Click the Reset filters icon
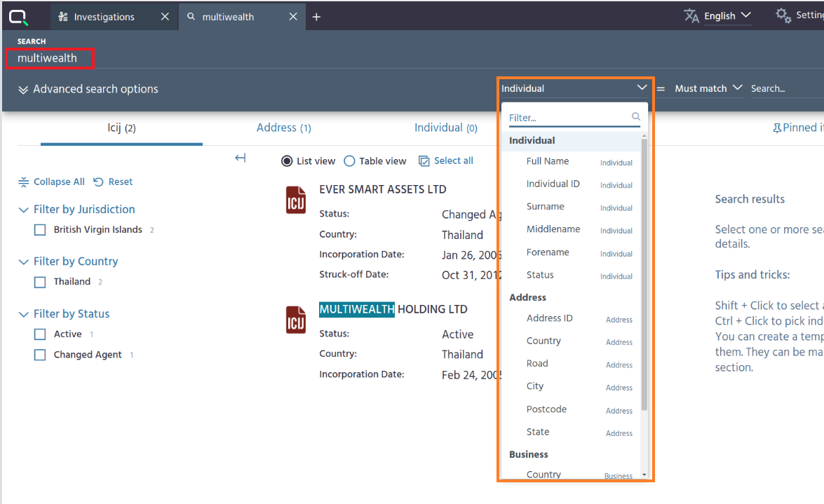824x504 pixels. [x=97, y=182]
